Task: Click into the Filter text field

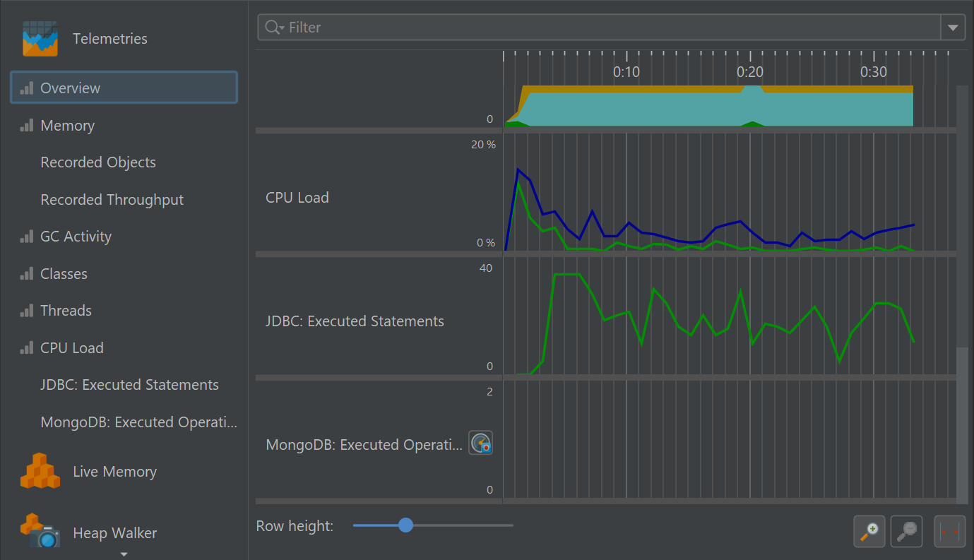Action: pyautogui.click(x=600, y=28)
